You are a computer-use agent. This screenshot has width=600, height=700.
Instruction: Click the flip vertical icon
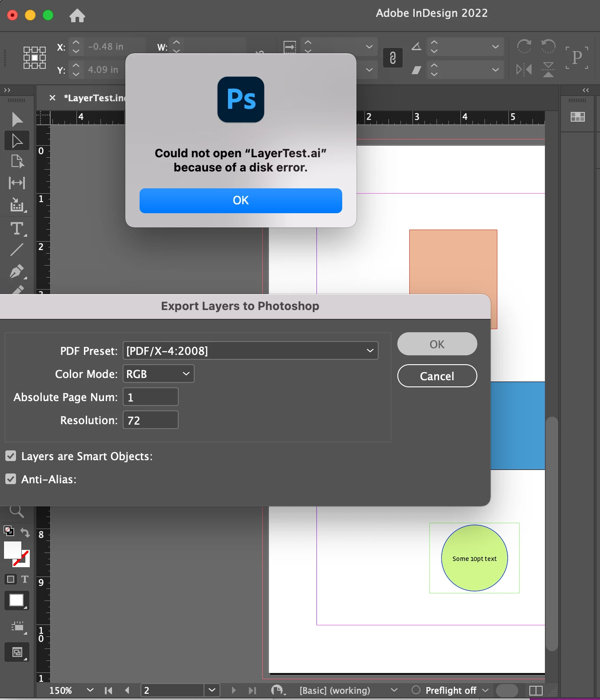point(548,69)
